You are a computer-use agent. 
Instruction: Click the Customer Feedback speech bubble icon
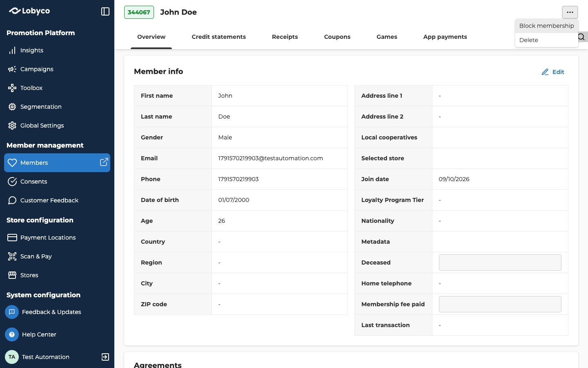point(12,200)
